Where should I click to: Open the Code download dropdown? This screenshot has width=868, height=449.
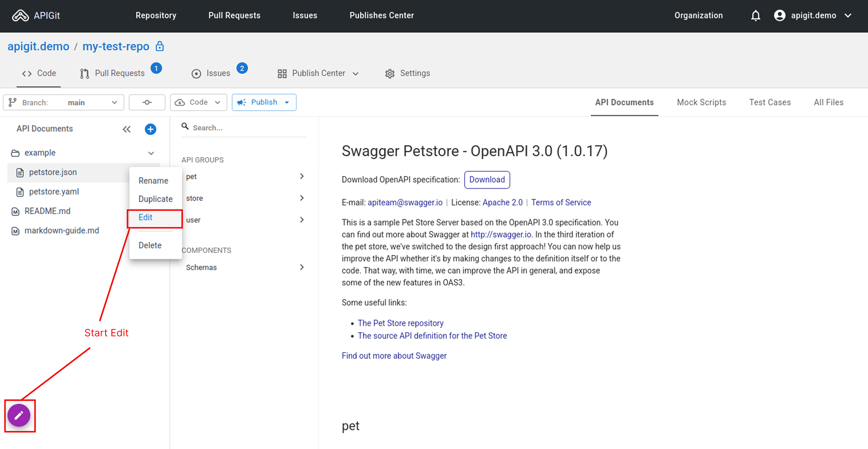198,102
